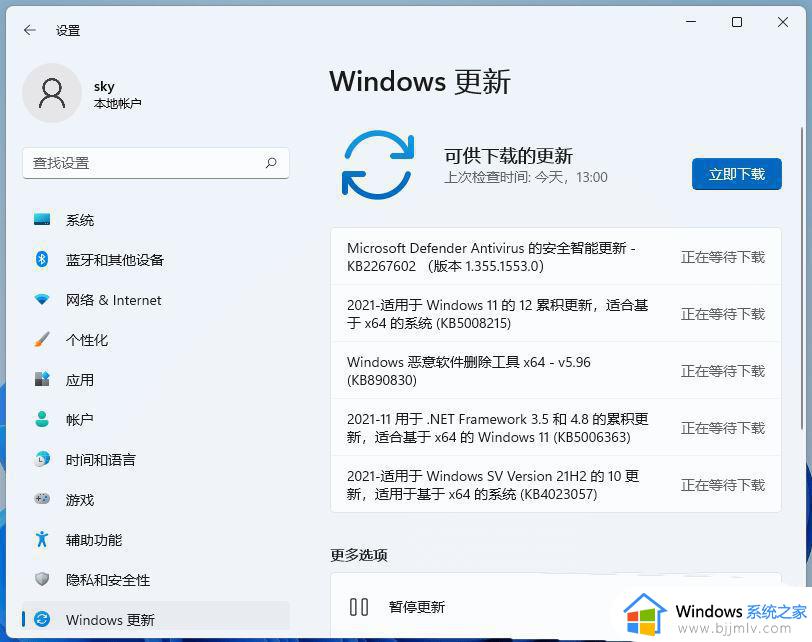Click the 可供下载的更新 heading
The height and width of the screenshot is (642, 812).
509,156
